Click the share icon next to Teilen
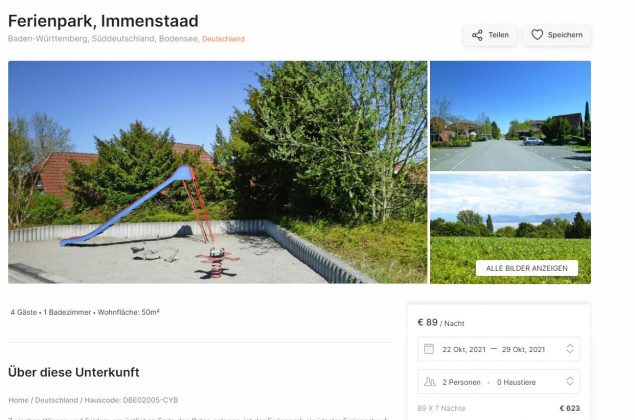The width and height of the screenshot is (635, 420). pos(477,35)
